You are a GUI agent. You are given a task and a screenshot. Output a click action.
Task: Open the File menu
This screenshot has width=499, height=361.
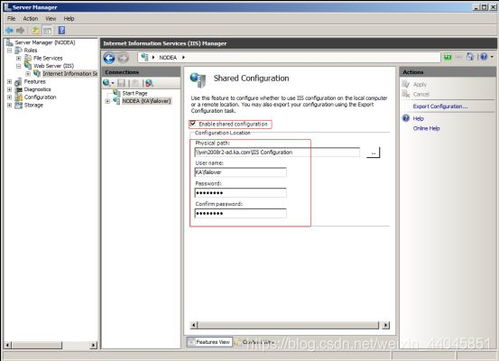click(11, 19)
